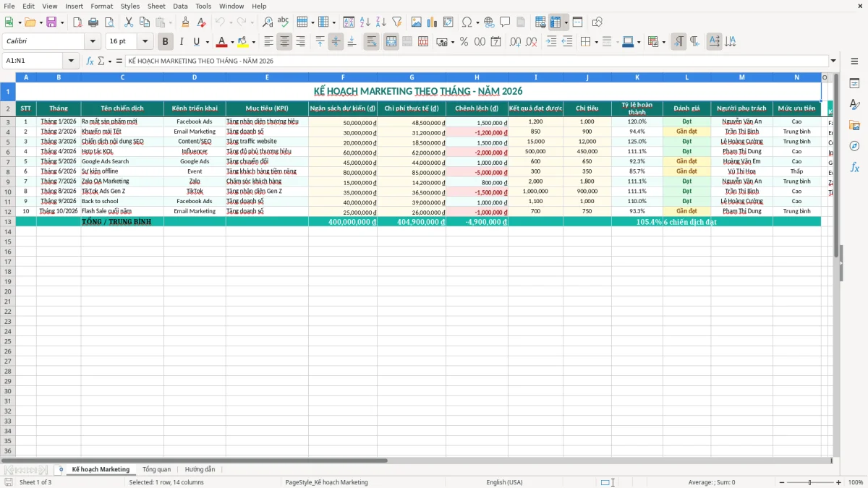Image resolution: width=868 pixels, height=488 pixels.
Task: Click Format as Date icon
Action: (495, 42)
